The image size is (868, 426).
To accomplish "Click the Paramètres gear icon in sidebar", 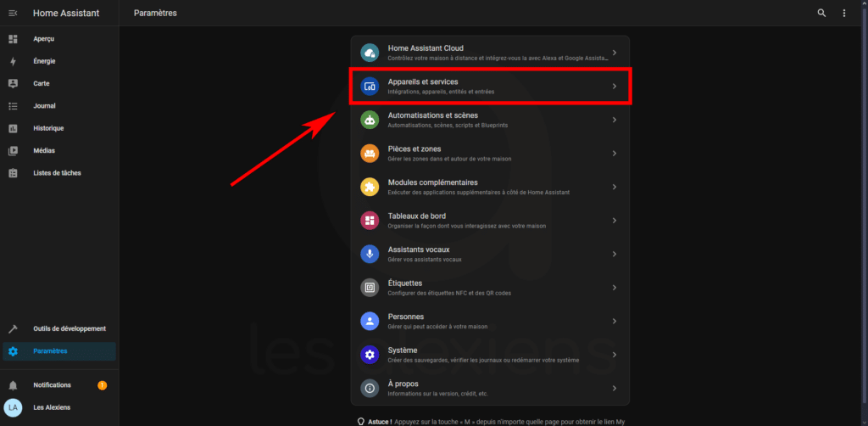I will [x=14, y=351].
